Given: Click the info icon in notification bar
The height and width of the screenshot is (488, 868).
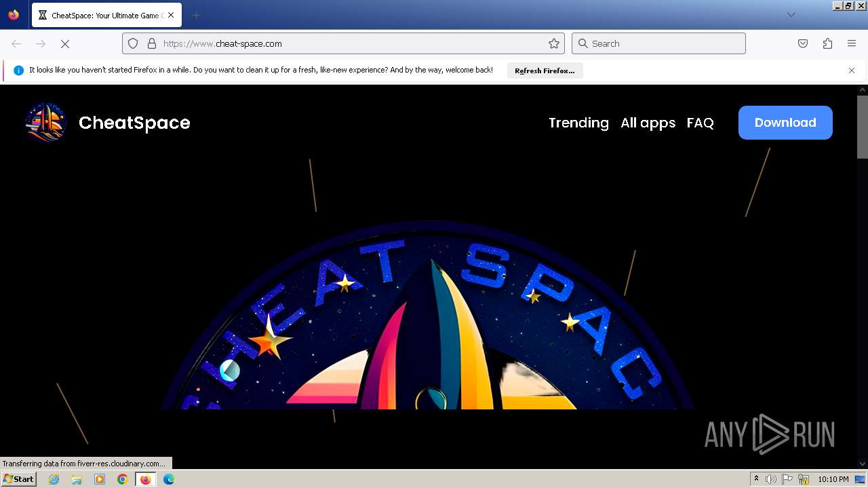Looking at the screenshot, I should 18,70.
